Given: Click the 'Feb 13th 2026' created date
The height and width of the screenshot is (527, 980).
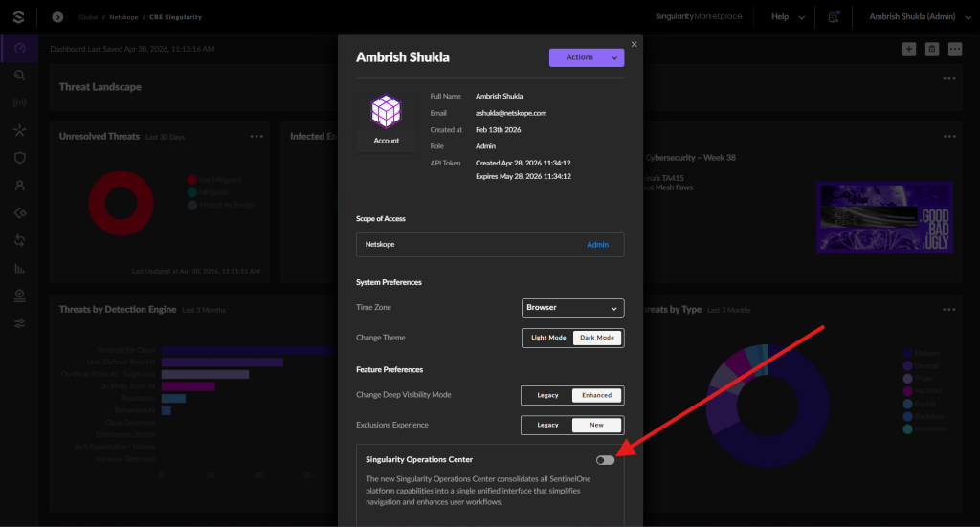Looking at the screenshot, I should click(x=498, y=130).
